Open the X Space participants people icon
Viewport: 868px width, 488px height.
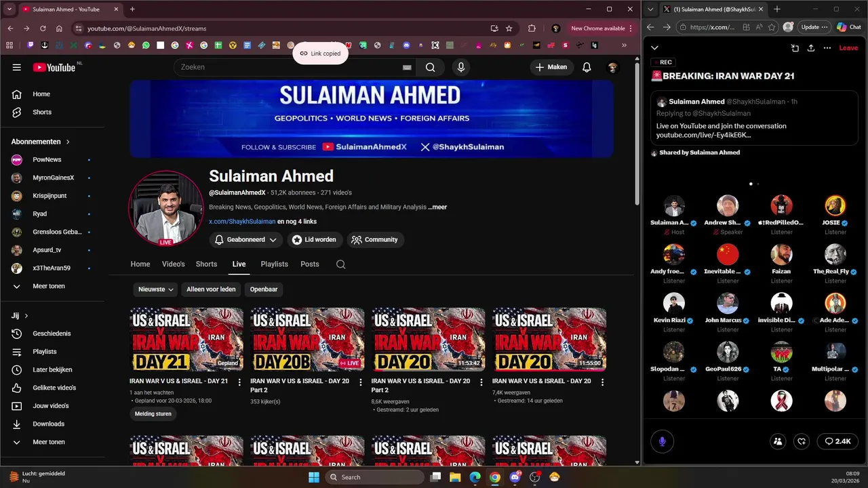click(778, 441)
